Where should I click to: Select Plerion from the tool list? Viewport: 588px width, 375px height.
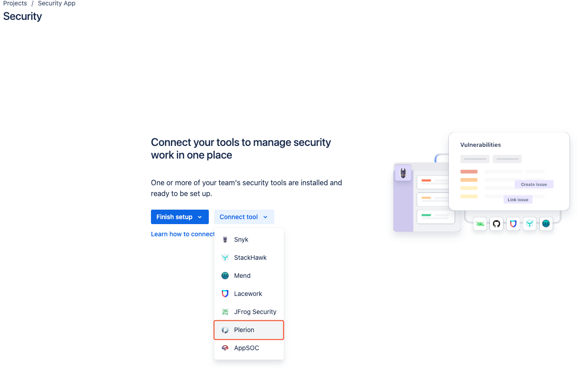tap(249, 330)
